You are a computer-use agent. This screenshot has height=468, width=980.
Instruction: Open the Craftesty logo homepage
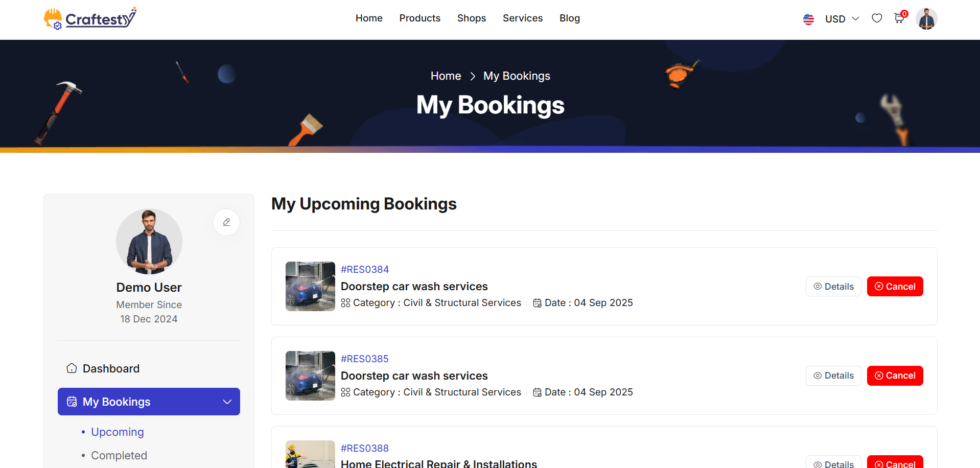coord(90,18)
